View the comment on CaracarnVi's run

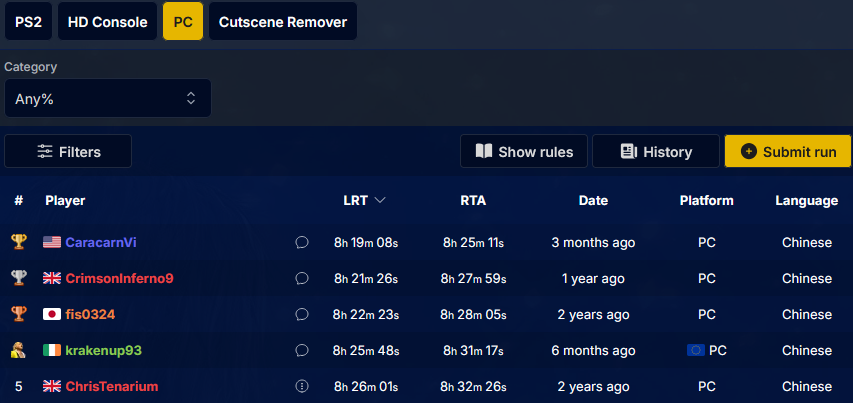(302, 243)
